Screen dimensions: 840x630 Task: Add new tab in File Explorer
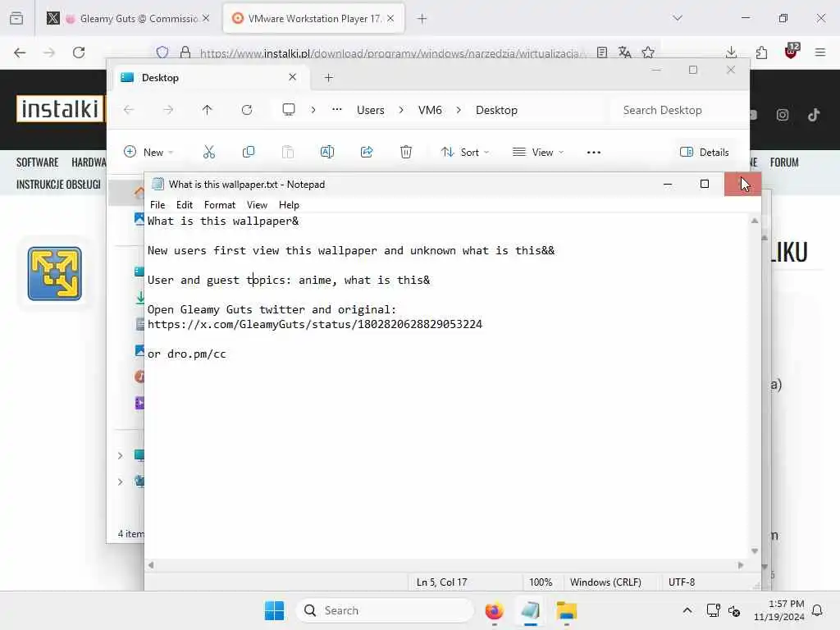328,78
